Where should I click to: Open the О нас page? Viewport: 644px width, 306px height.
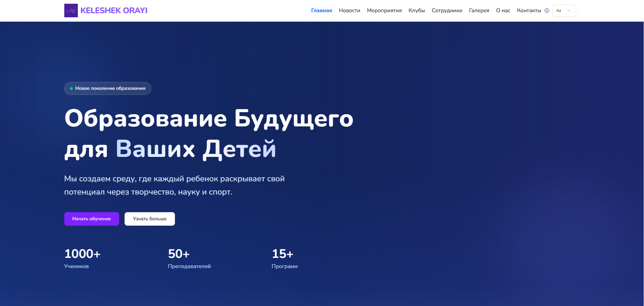click(x=503, y=11)
